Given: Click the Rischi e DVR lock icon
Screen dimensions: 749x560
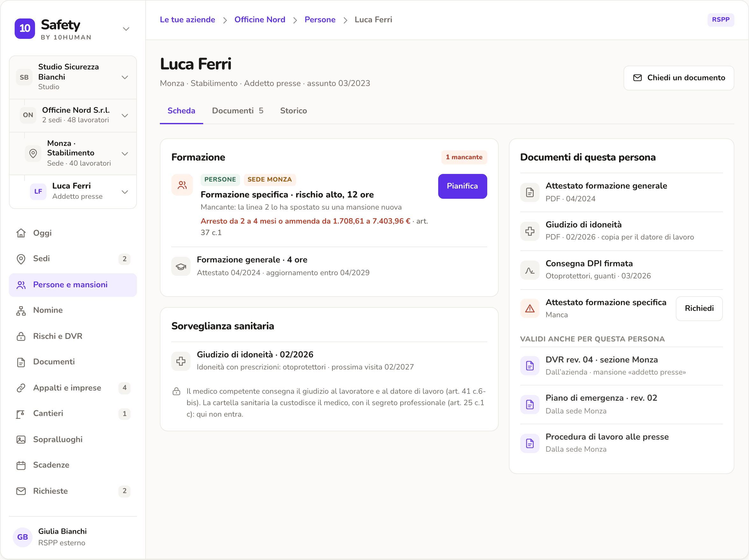Looking at the screenshot, I should 21,336.
